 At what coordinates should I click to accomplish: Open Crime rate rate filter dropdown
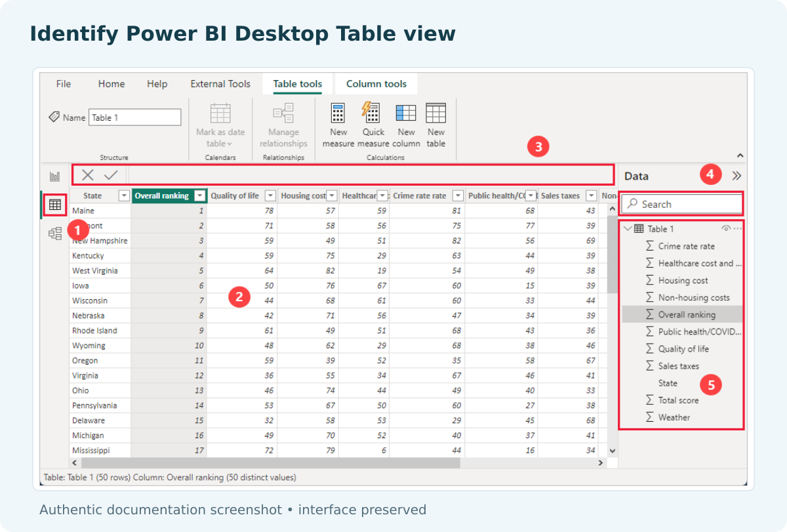coord(458,195)
